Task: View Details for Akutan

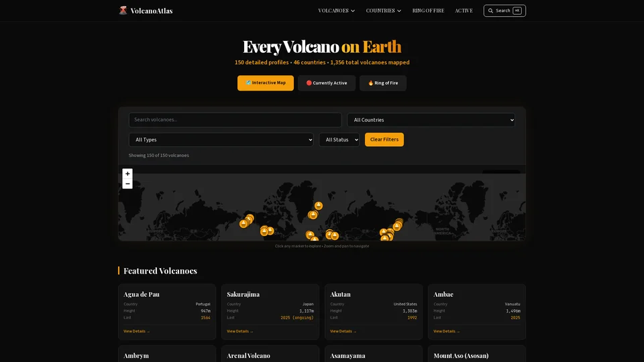Action: pos(343,331)
